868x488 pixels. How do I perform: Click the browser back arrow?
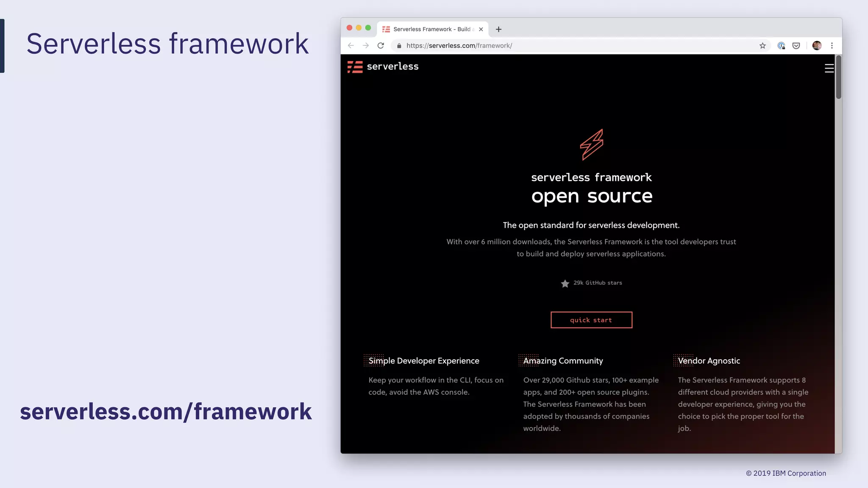click(351, 46)
